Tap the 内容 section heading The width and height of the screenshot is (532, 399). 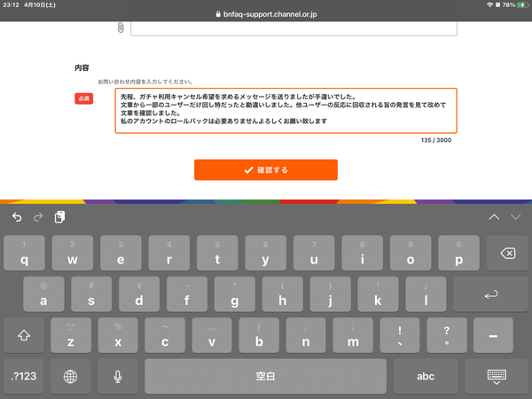(82, 68)
